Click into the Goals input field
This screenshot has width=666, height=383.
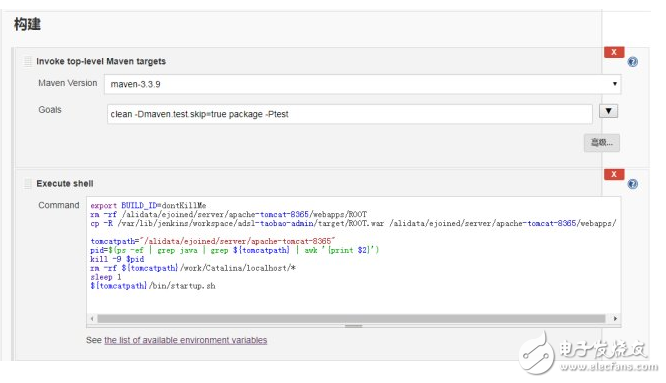350,114
